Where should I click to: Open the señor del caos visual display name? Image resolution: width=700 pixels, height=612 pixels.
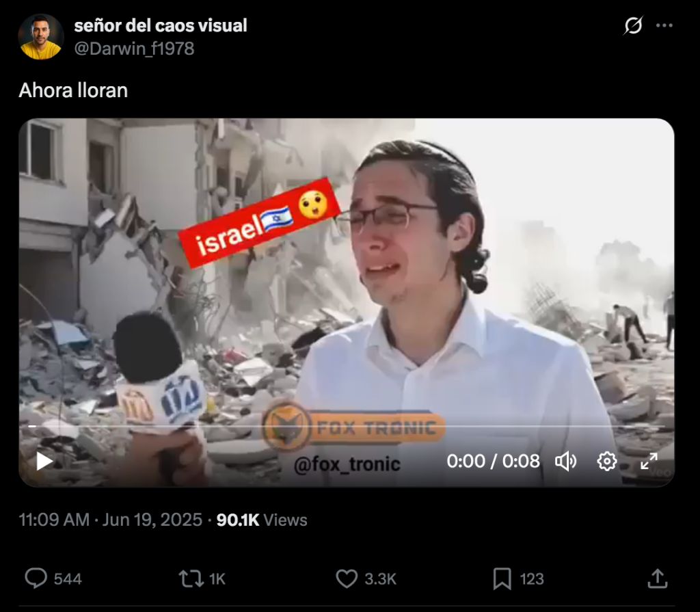point(161,25)
